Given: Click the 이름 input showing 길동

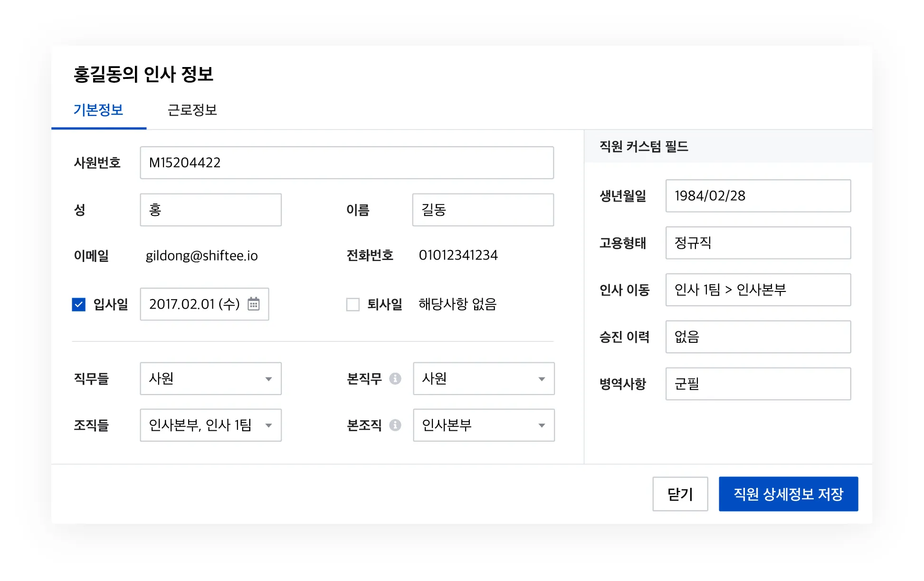Looking at the screenshot, I should (483, 210).
